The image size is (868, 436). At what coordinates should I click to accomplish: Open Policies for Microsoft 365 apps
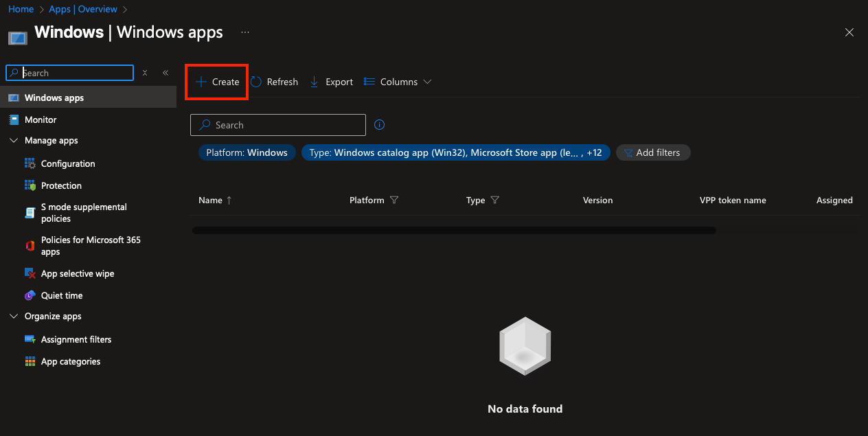(x=91, y=246)
